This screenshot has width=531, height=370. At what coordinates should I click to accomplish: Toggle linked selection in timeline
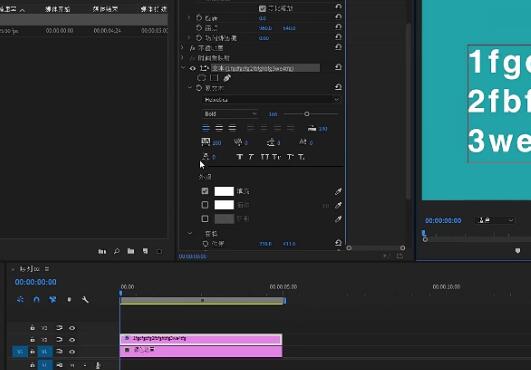[x=52, y=300]
